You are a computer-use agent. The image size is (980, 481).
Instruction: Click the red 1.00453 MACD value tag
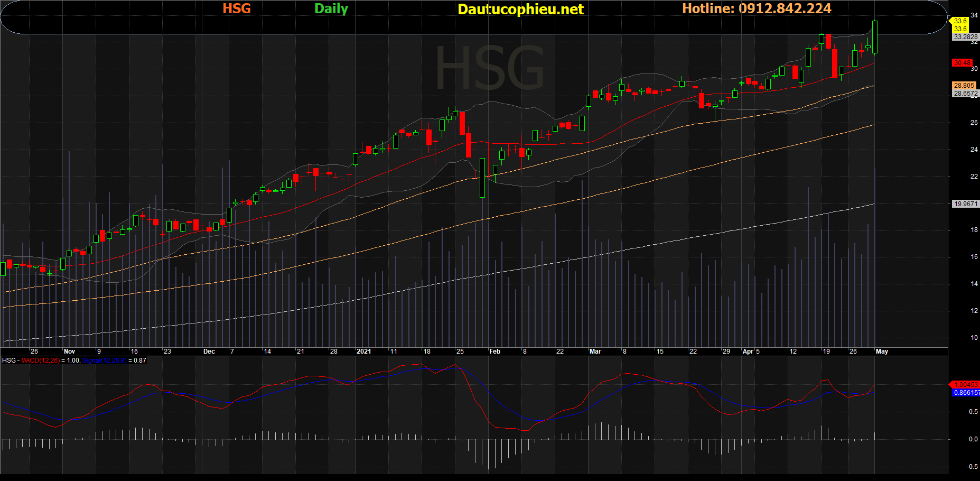966,384
